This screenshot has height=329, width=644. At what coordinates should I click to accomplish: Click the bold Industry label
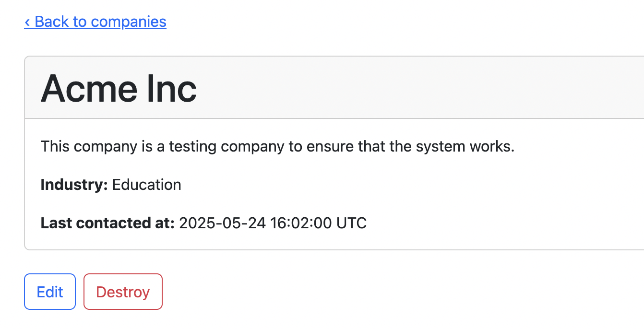tap(74, 185)
